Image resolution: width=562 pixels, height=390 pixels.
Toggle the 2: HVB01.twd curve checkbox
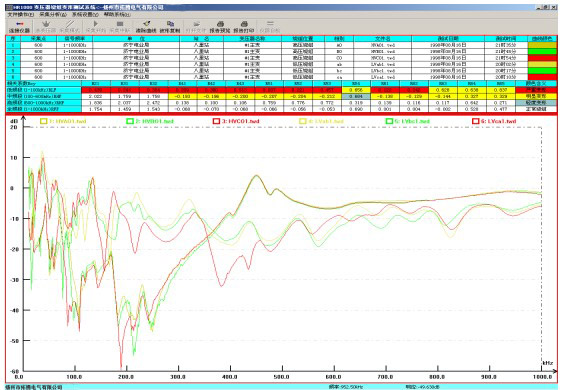[129, 121]
